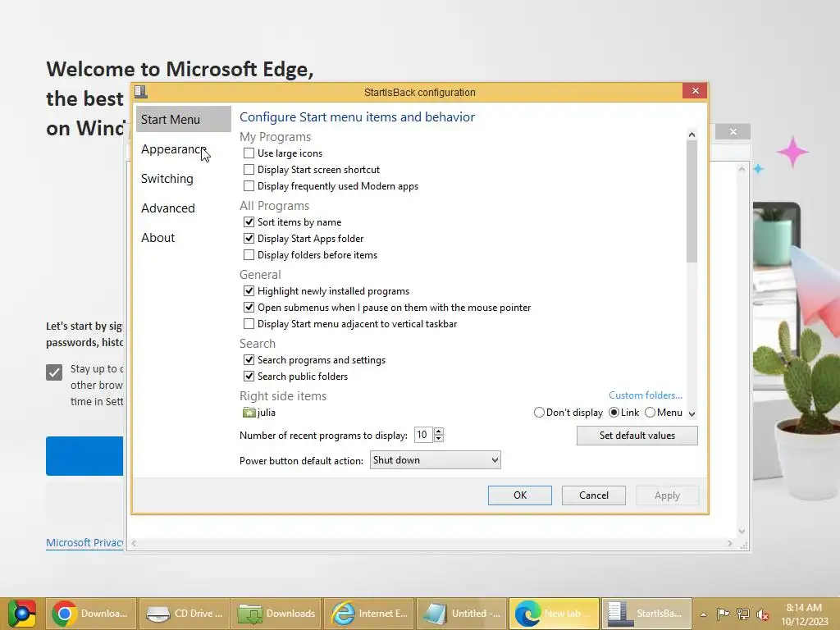Image resolution: width=840 pixels, height=630 pixels.
Task: Toggle the checkbox on Edge welcome page
Action: click(54, 372)
